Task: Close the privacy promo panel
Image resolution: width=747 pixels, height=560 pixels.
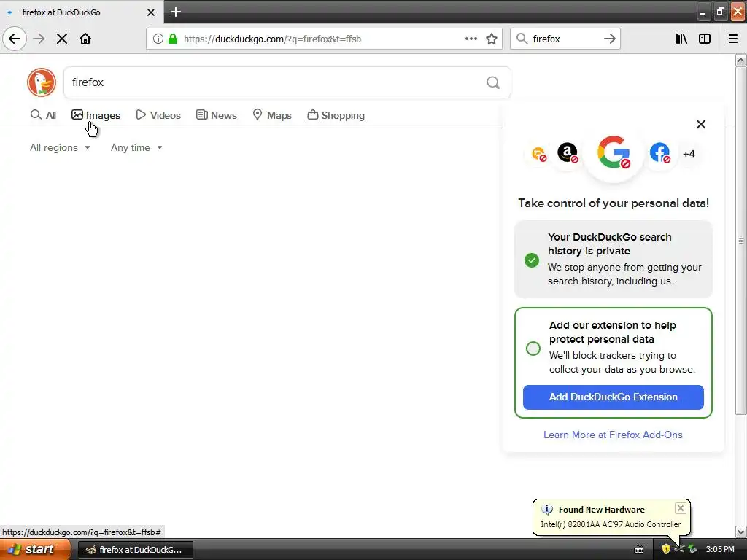Action: pyautogui.click(x=701, y=124)
